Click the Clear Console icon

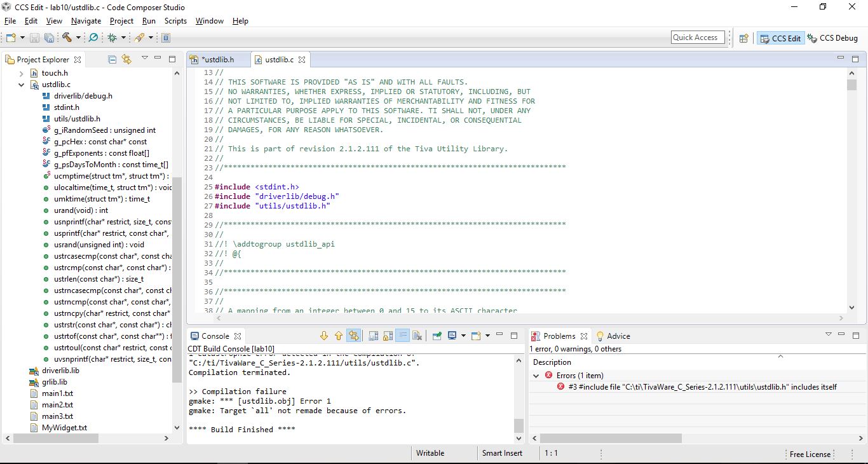coord(417,336)
